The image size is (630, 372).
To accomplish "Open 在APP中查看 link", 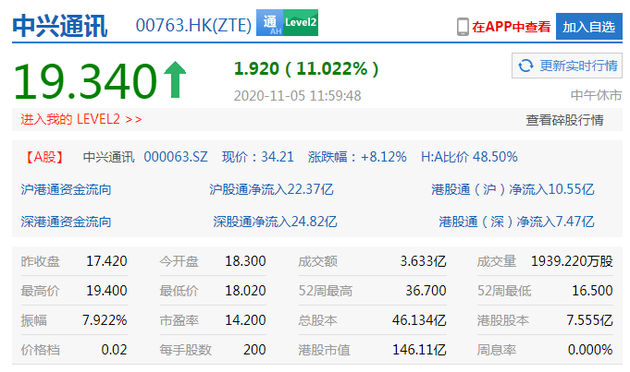I will 511,27.
